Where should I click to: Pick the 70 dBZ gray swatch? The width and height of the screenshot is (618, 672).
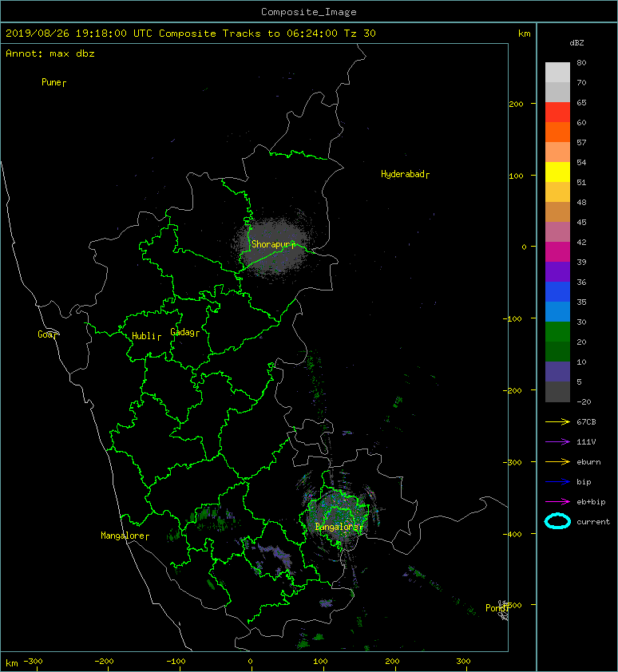(557, 92)
